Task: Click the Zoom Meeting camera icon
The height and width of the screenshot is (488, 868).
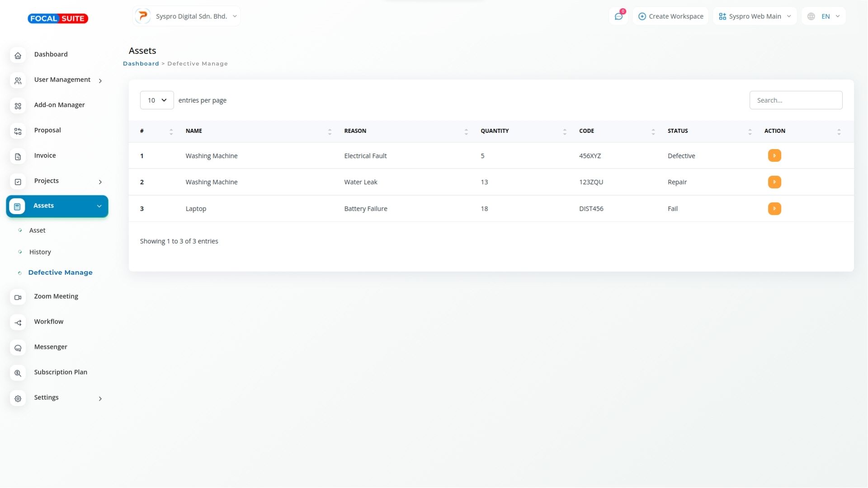Action: pos(18,297)
